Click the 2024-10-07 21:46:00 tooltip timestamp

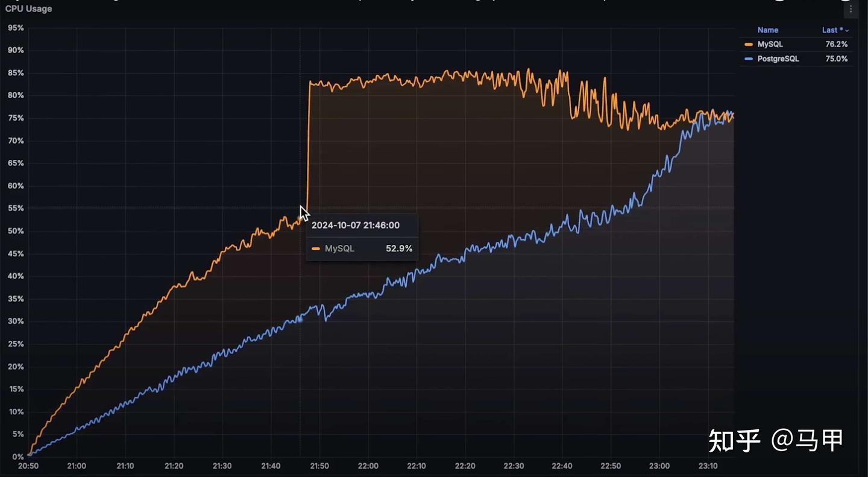pos(356,225)
